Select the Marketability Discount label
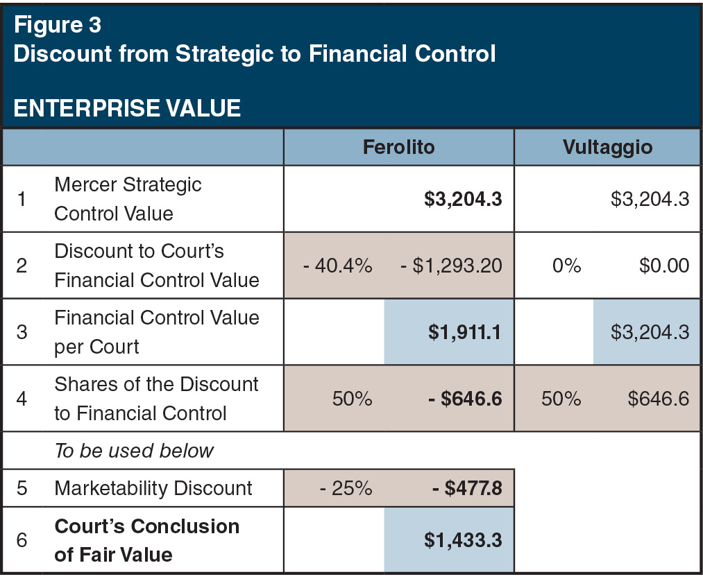 (x=153, y=488)
